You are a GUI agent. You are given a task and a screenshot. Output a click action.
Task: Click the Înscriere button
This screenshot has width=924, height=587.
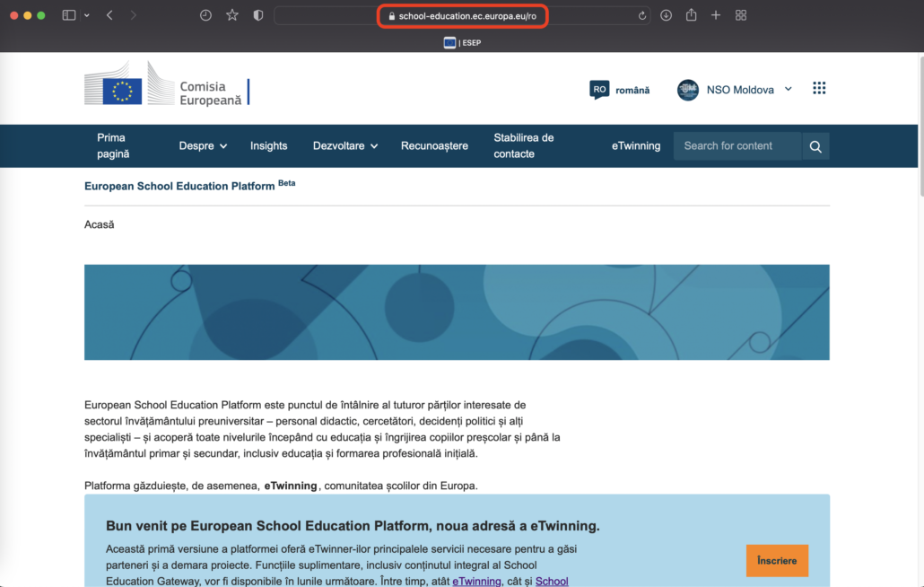pos(777,560)
